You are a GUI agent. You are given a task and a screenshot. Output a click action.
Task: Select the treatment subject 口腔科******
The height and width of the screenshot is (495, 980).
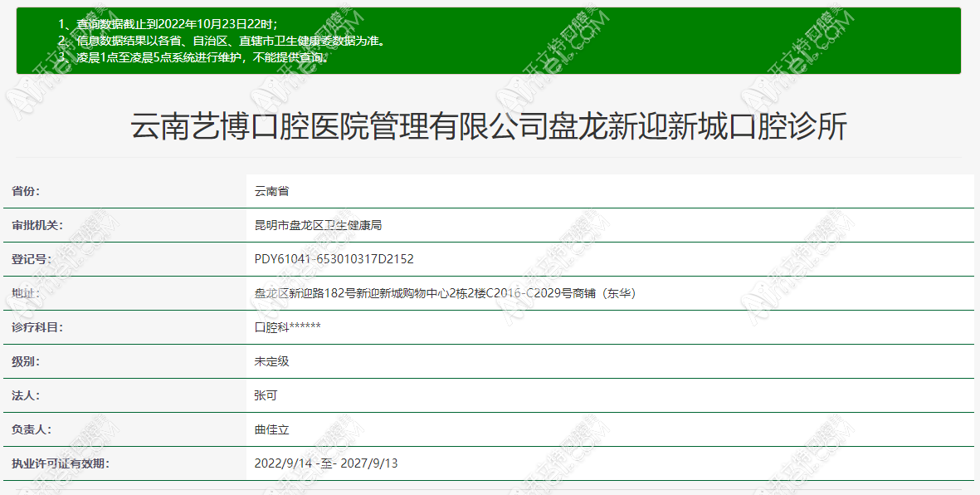(289, 328)
